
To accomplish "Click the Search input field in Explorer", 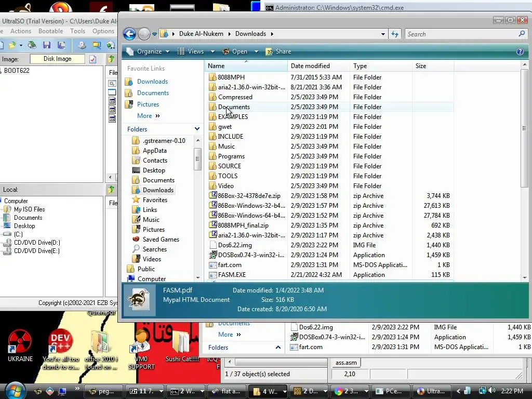I will (x=462, y=34).
